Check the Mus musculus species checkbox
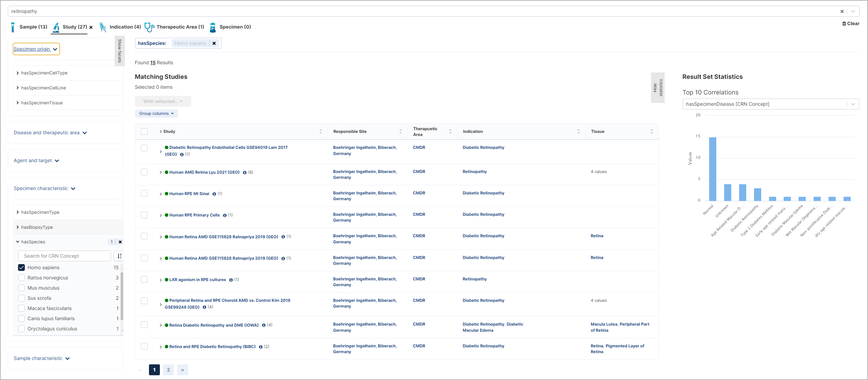868x380 pixels. click(21, 288)
